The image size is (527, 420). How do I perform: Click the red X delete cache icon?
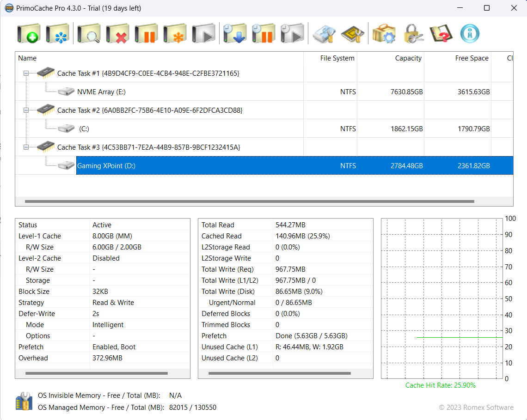click(117, 34)
